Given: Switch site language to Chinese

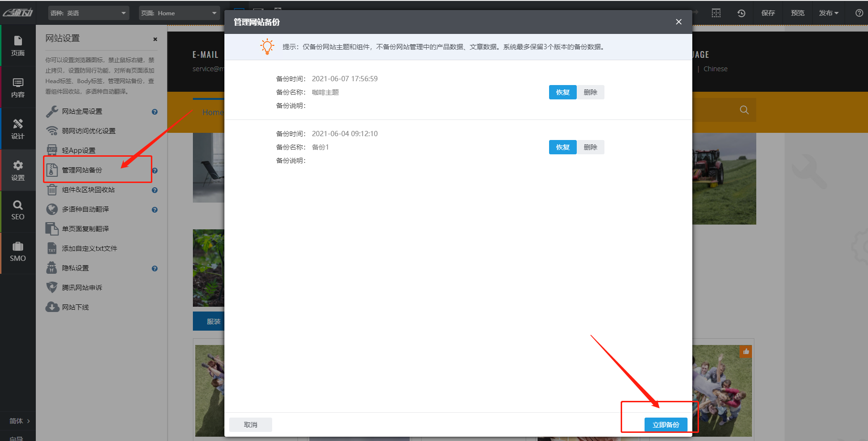Looking at the screenshot, I should [715, 68].
